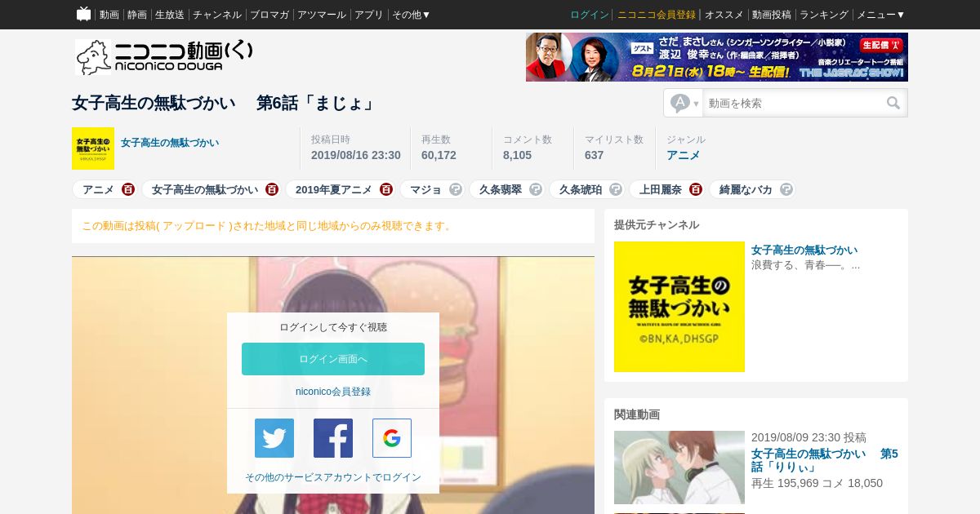The image size is (980, 514).
Task: Click the search magnifier icon
Action: [893, 103]
